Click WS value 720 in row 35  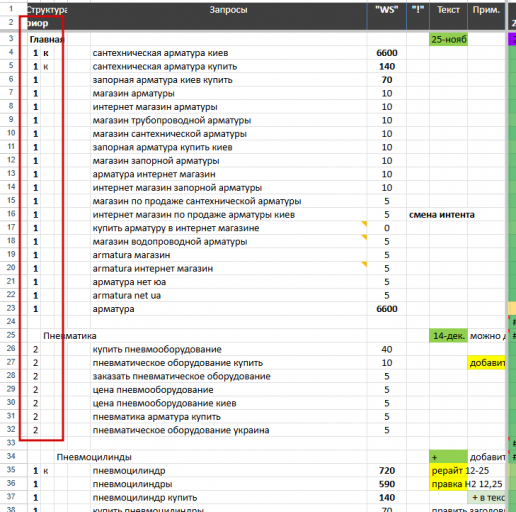coord(387,471)
